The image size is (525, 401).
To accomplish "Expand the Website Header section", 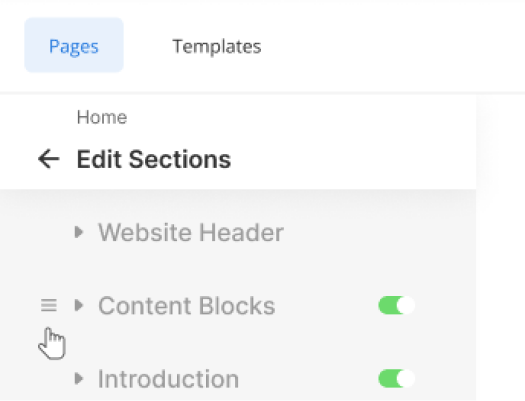I will point(79,232).
